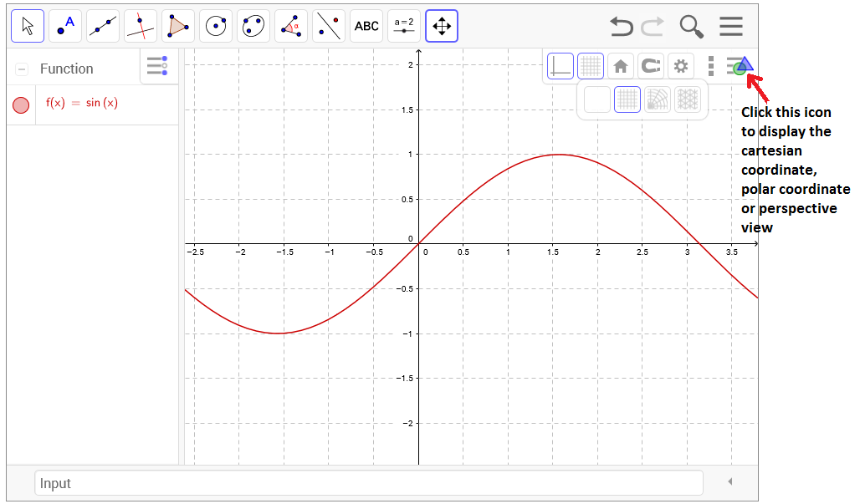Open the grid type dropdown
The image size is (860, 504).
[x=591, y=66]
